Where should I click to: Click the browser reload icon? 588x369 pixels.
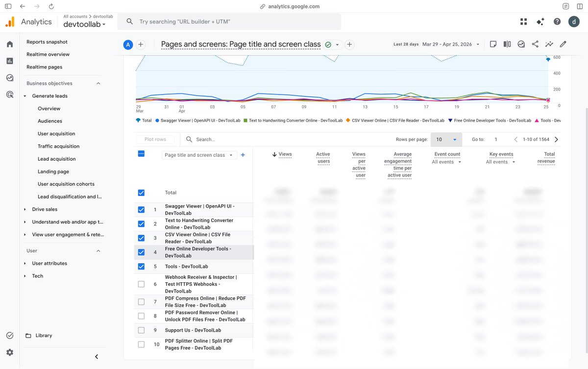pyautogui.click(x=52, y=6)
